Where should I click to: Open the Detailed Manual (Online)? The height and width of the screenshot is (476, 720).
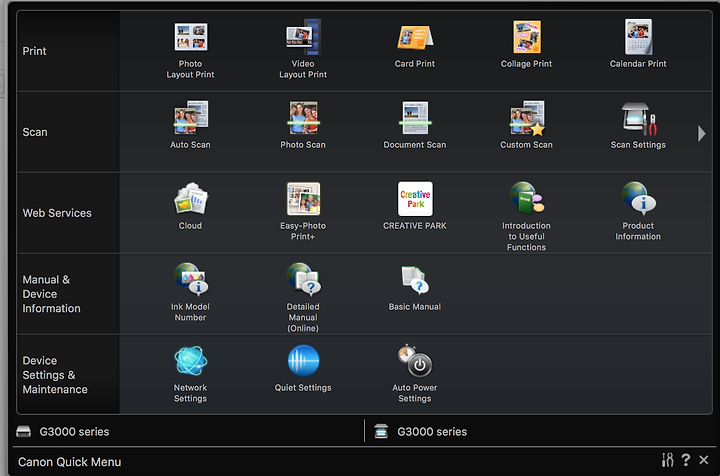coord(303,297)
